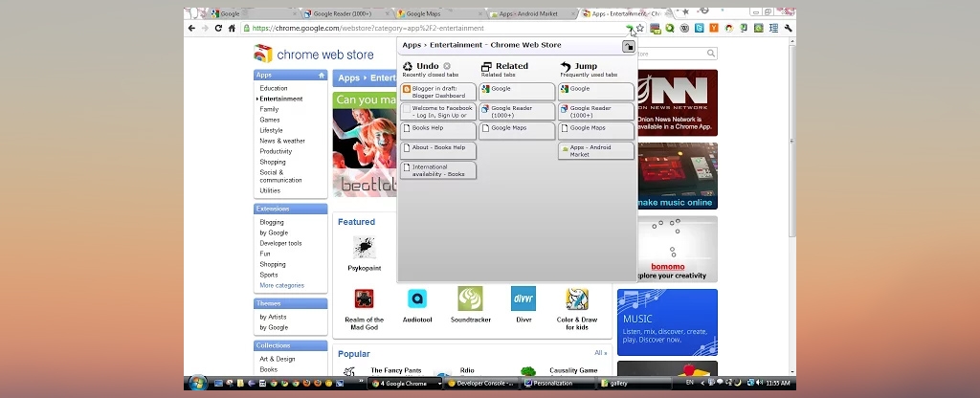Jump to Apps - Android Market tab entry
Image resolution: width=980 pixels, height=398 pixels.
[596, 151]
